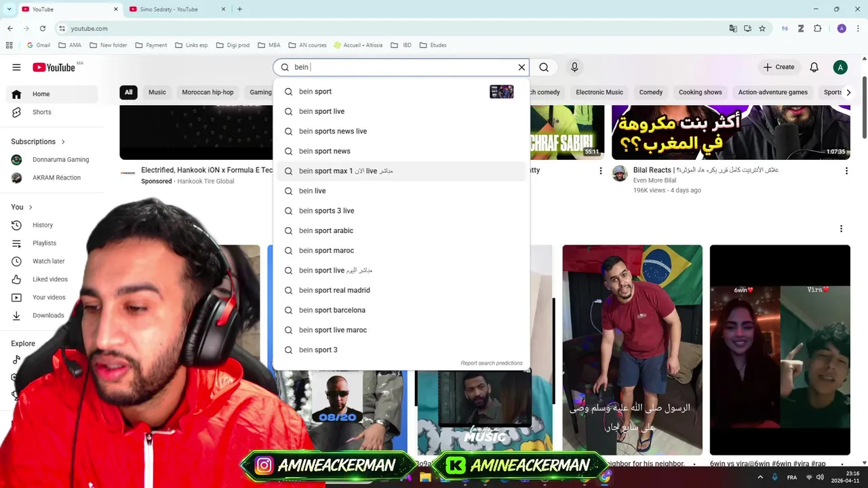
Task: Click Report search predictions link
Action: [492, 363]
